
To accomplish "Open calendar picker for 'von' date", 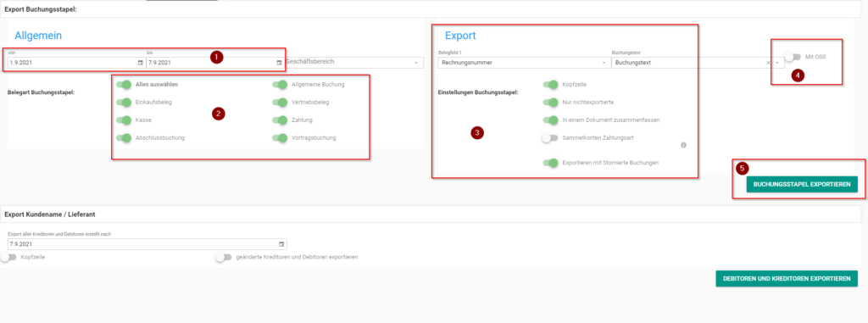I will pyautogui.click(x=141, y=63).
